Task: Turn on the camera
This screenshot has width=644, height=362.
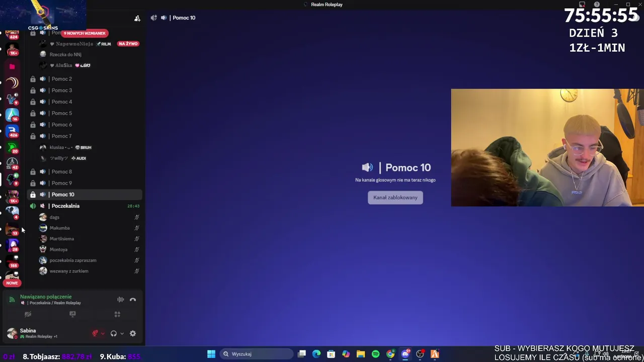Action: click(x=28, y=314)
